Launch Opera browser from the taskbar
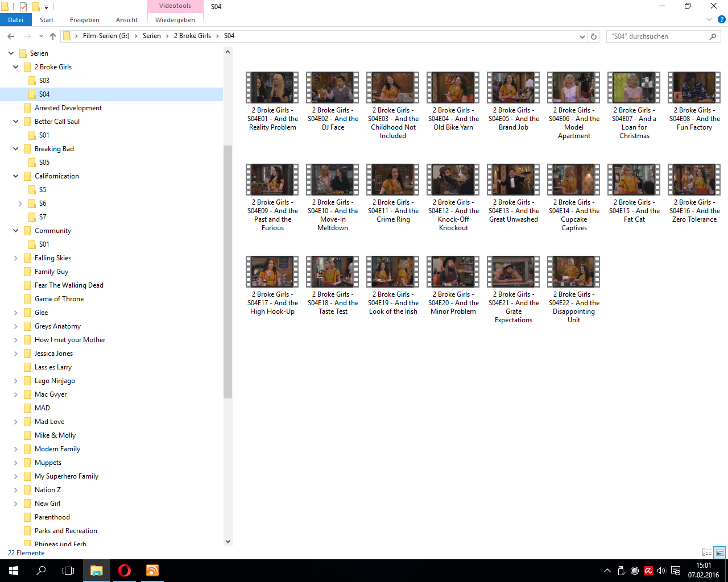Image resolution: width=728 pixels, height=582 pixels. pyautogui.click(x=125, y=571)
